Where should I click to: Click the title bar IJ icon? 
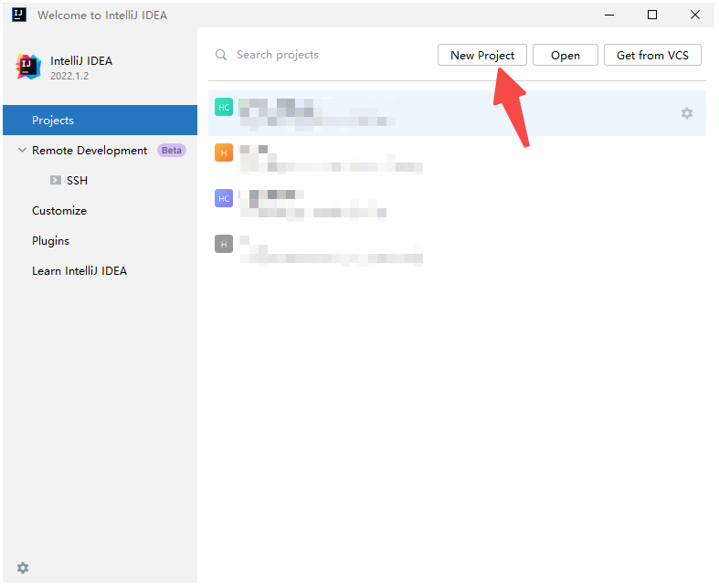coord(19,15)
